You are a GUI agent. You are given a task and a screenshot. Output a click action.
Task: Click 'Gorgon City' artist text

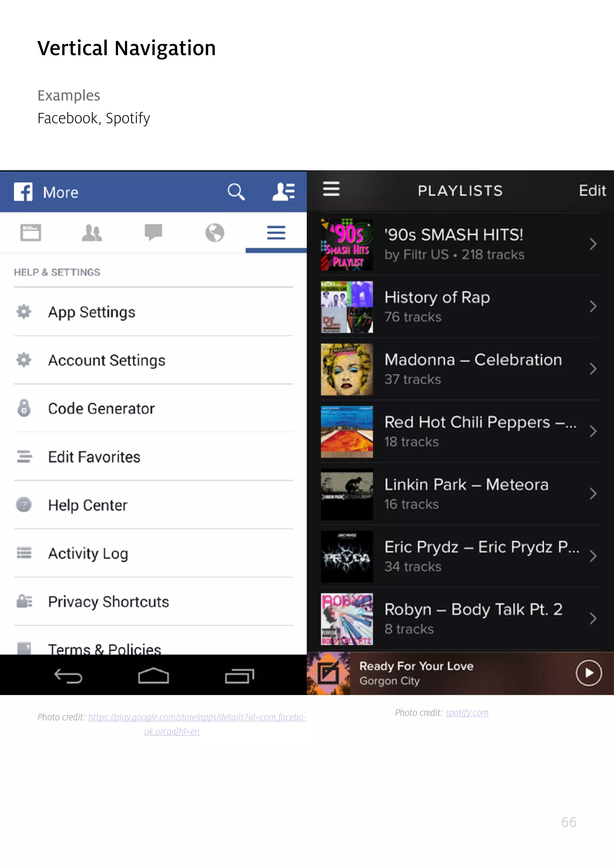tap(389, 681)
